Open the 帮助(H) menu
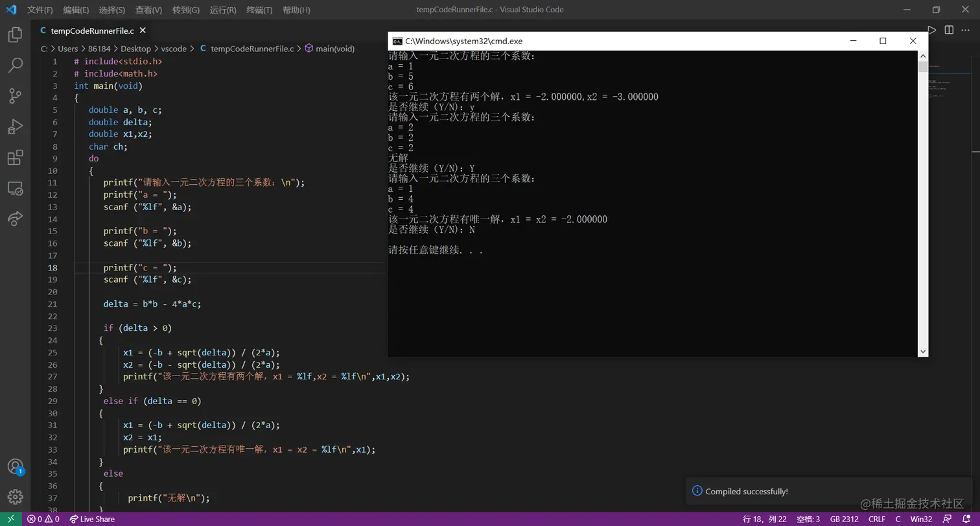The image size is (980, 526). (x=297, y=10)
